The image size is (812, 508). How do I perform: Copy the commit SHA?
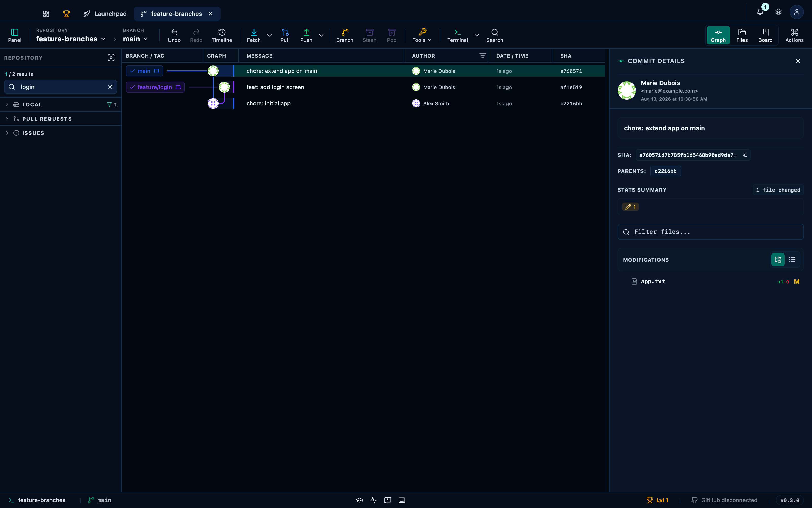click(745, 155)
